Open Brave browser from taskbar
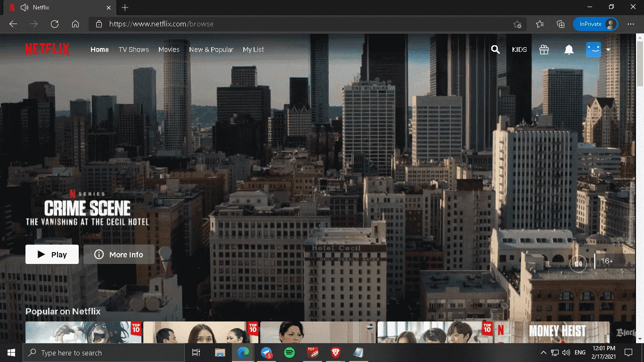Image resolution: width=644 pixels, height=362 pixels. click(336, 353)
